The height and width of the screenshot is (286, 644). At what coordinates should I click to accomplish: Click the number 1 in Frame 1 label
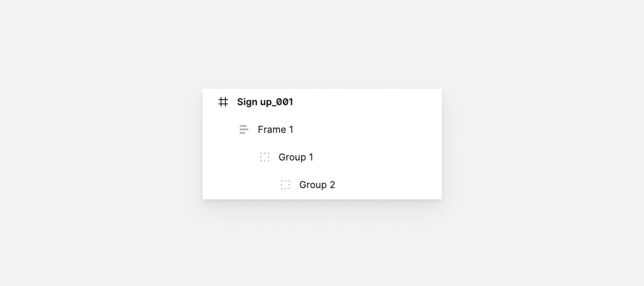point(291,129)
